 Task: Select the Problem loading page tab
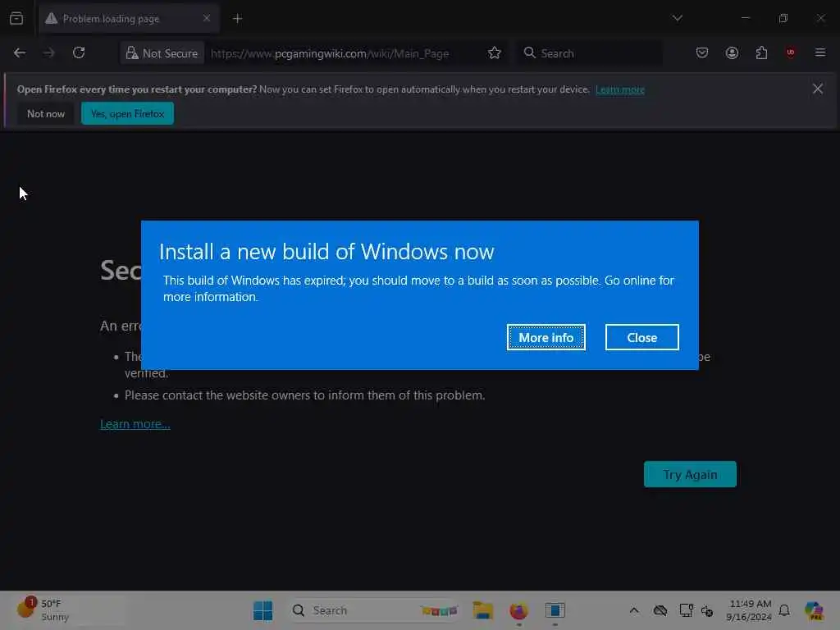tap(129, 19)
